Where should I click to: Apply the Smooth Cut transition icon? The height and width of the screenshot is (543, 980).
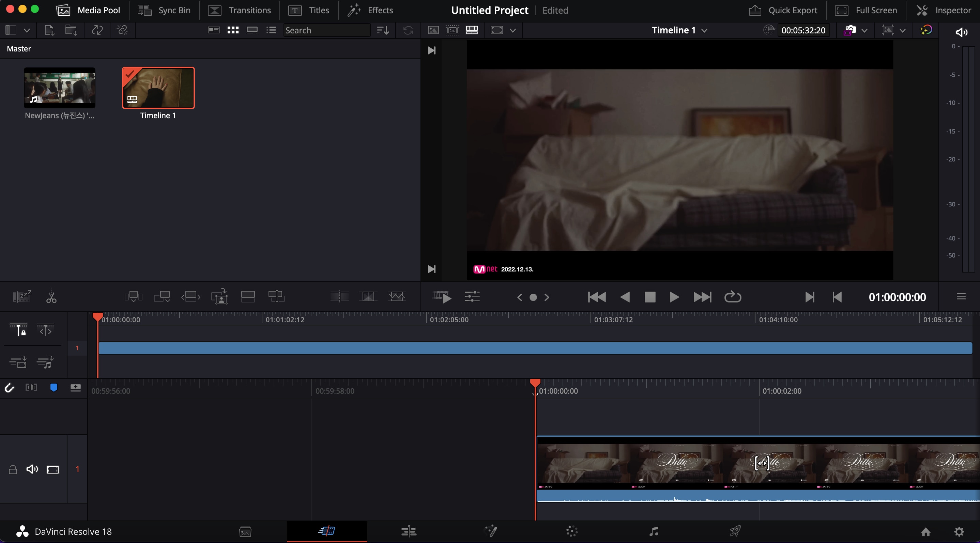click(x=396, y=296)
